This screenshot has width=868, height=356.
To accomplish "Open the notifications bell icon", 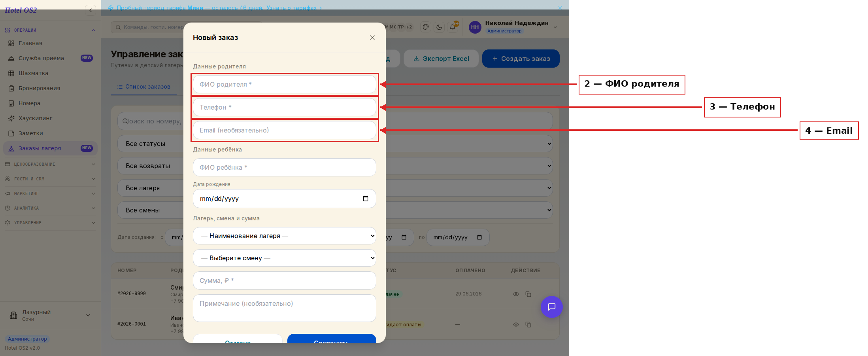I will tap(453, 27).
